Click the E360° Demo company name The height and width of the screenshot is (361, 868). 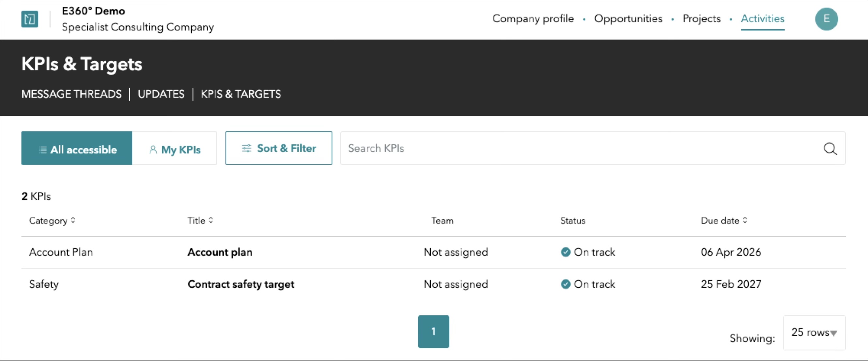click(x=93, y=11)
